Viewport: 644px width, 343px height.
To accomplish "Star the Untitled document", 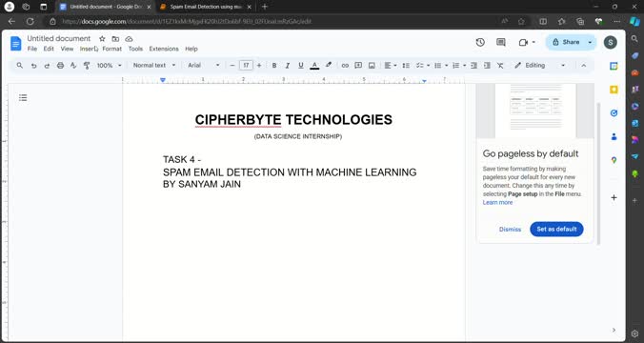I will point(102,39).
